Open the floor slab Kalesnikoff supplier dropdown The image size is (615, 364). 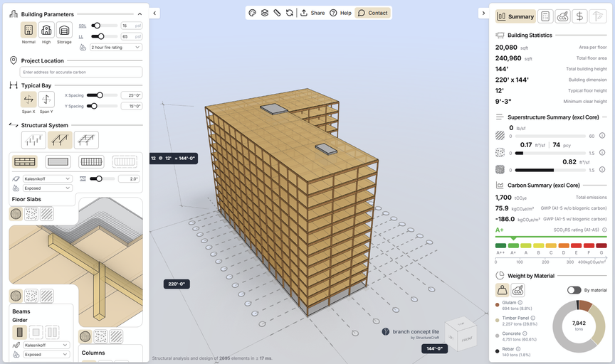pyautogui.click(x=47, y=178)
